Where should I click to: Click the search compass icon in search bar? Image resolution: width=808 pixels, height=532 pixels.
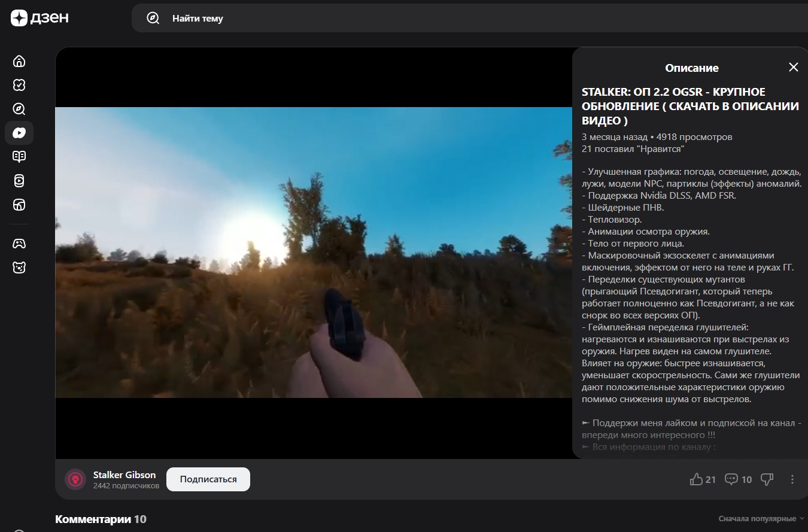point(153,18)
